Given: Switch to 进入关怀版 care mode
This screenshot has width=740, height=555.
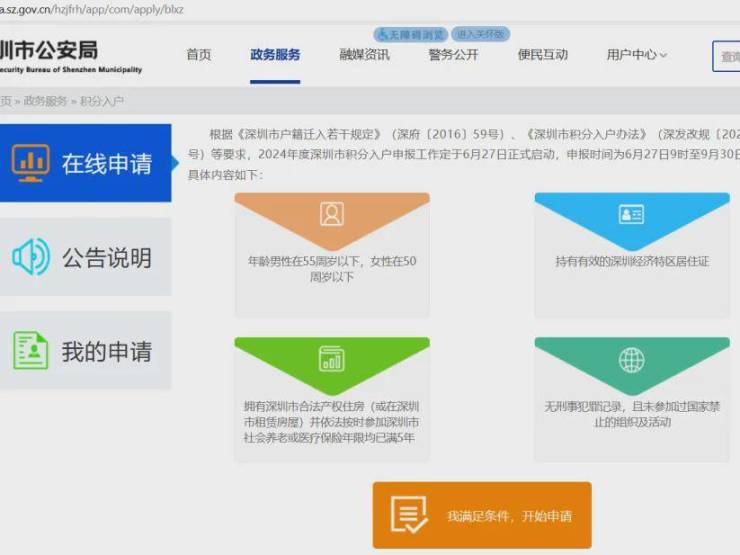Looking at the screenshot, I should [480, 34].
